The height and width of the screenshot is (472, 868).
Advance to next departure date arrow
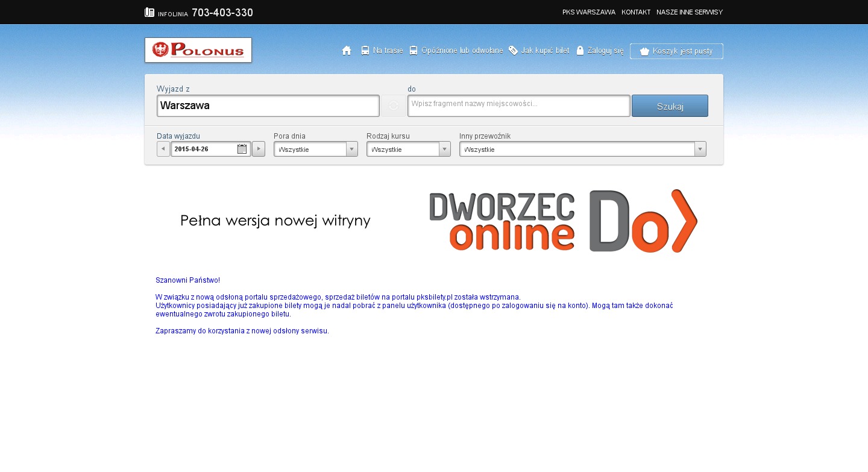tap(258, 149)
